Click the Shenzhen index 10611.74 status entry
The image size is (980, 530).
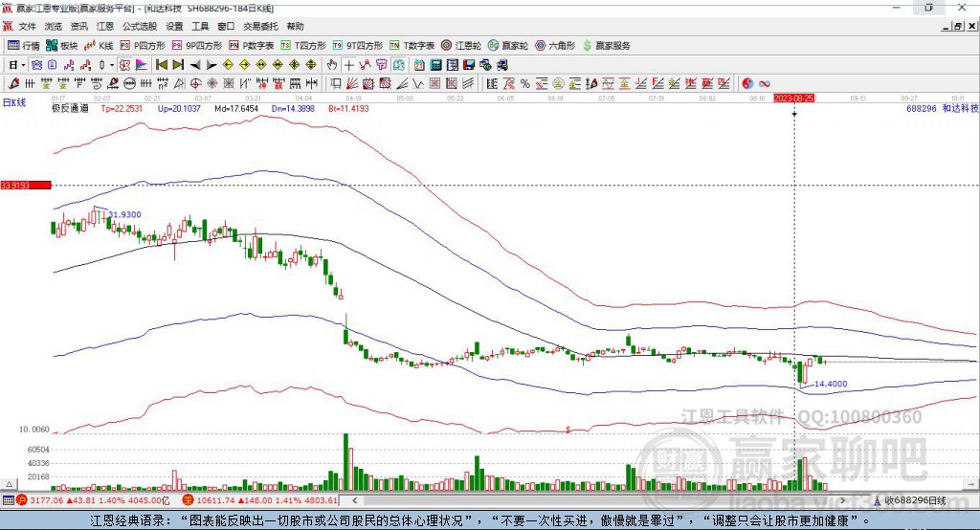coord(260,500)
